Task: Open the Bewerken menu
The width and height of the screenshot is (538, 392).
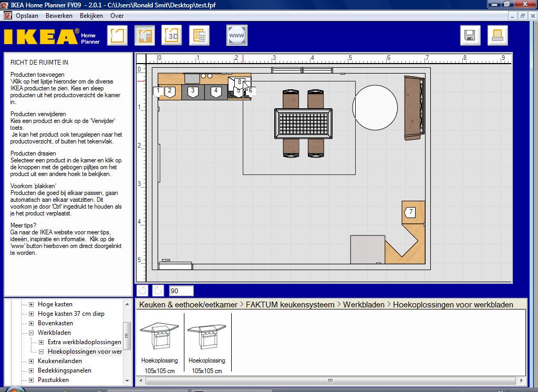Action: tap(59, 16)
